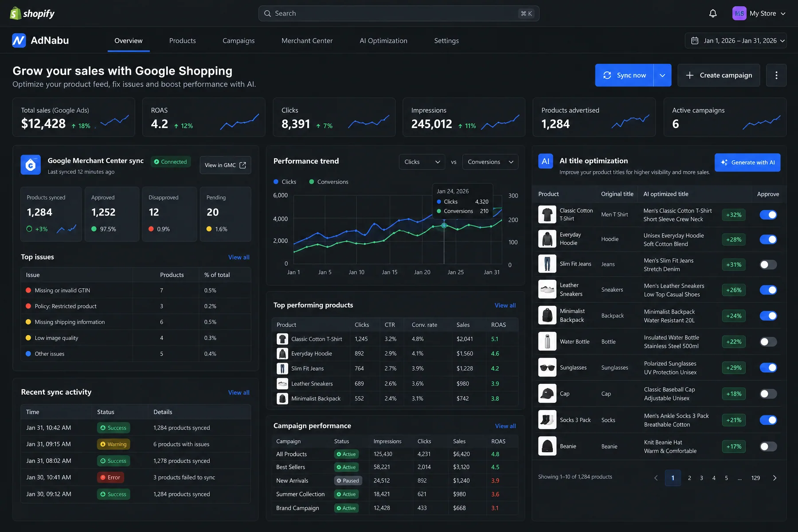Click Create campaign button

coord(719,75)
